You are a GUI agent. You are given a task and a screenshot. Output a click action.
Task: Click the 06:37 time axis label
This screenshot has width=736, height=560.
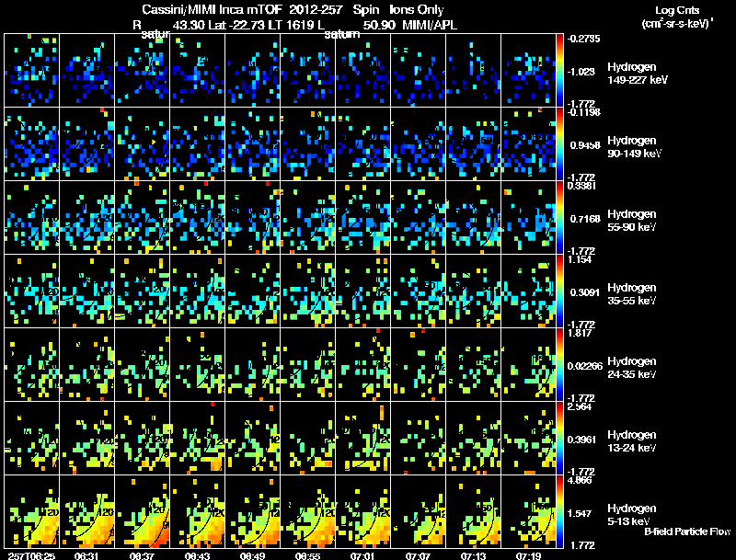pos(142,555)
